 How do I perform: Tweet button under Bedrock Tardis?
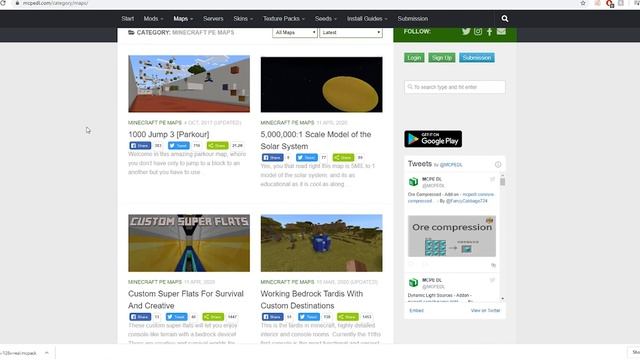pos(309,317)
